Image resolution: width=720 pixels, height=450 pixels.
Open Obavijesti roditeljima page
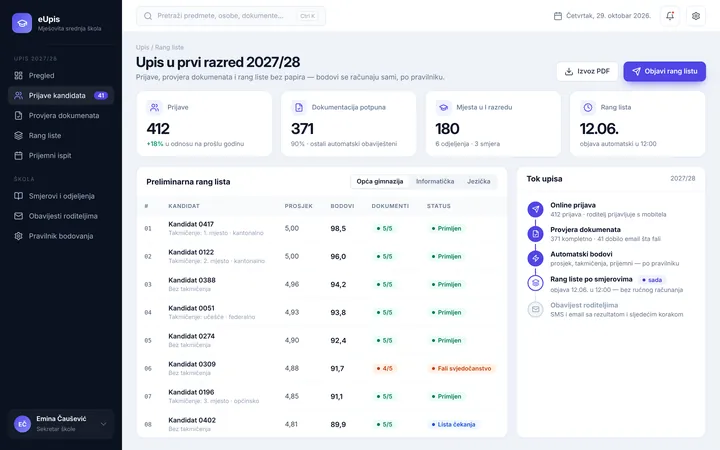tap(61, 216)
